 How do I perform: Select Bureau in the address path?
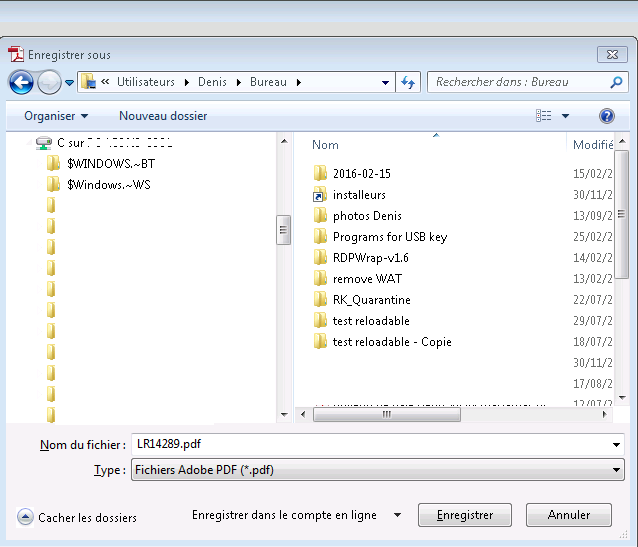point(268,82)
